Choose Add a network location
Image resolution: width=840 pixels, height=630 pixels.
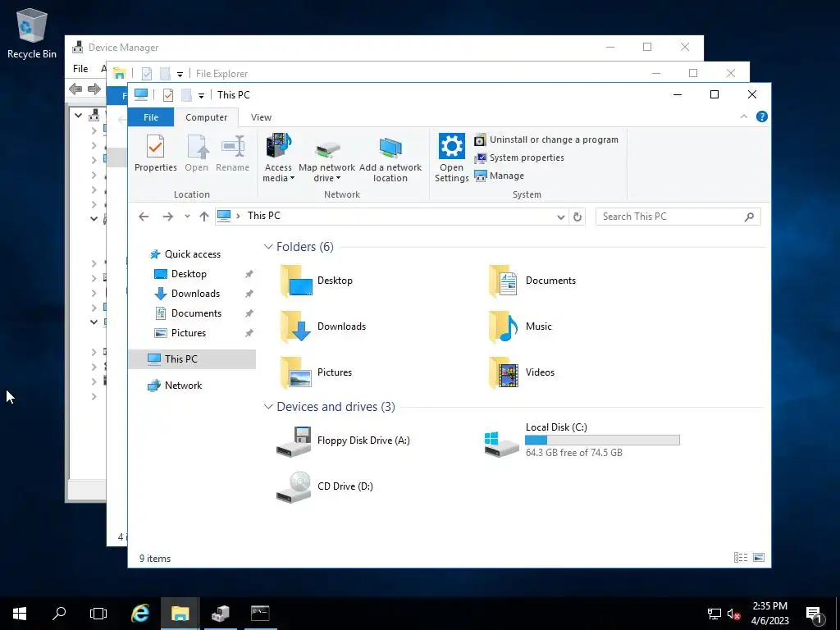tap(390, 158)
